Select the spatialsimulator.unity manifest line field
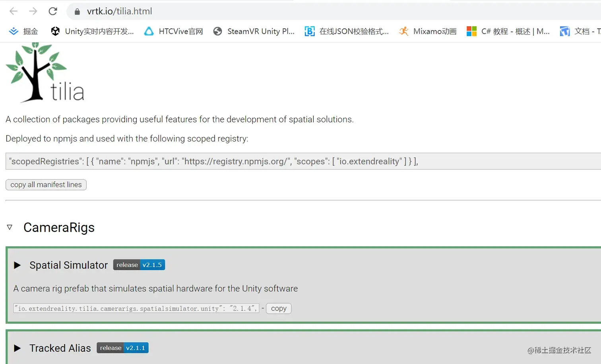The width and height of the screenshot is (601, 364). pyautogui.click(x=136, y=308)
